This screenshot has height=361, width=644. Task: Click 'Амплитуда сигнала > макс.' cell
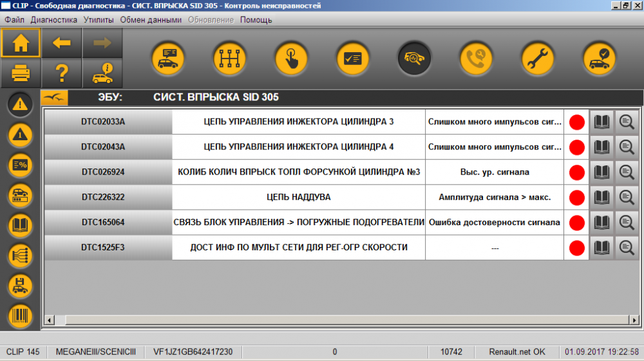[495, 198]
